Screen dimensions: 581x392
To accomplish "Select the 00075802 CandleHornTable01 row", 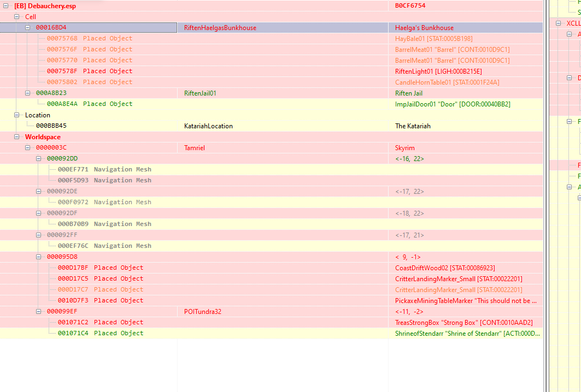I will click(x=271, y=82).
